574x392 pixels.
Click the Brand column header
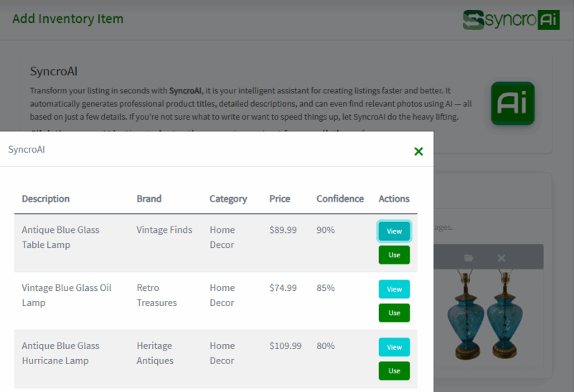pos(149,199)
